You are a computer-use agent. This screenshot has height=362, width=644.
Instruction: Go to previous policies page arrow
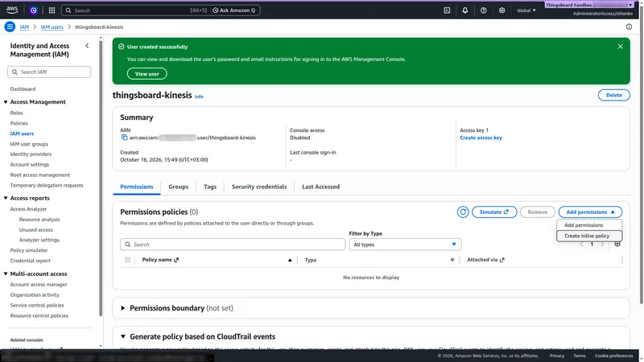pos(581,245)
